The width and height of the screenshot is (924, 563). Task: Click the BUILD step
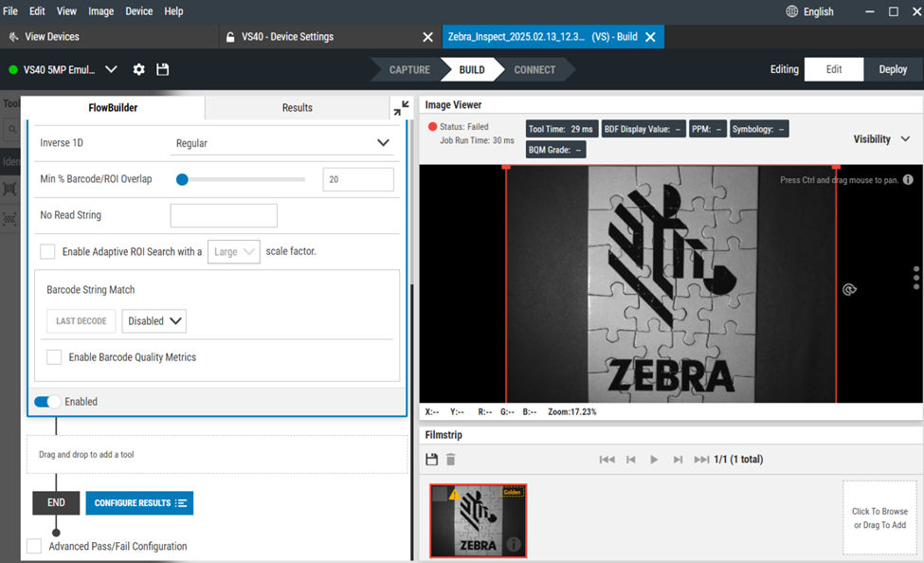[x=472, y=69]
